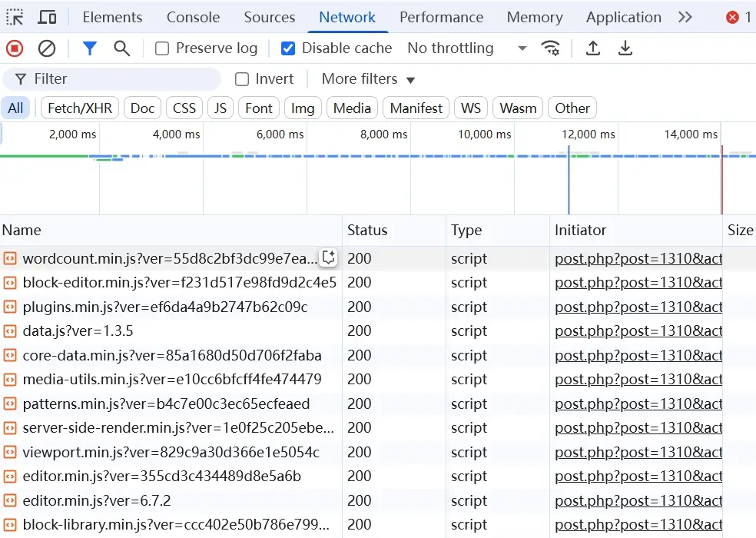This screenshot has width=756, height=538.
Task: Switch to the Console tab
Action: [193, 18]
